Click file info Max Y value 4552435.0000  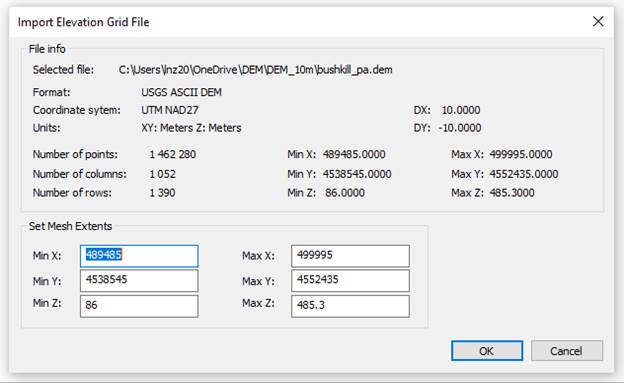(524, 174)
